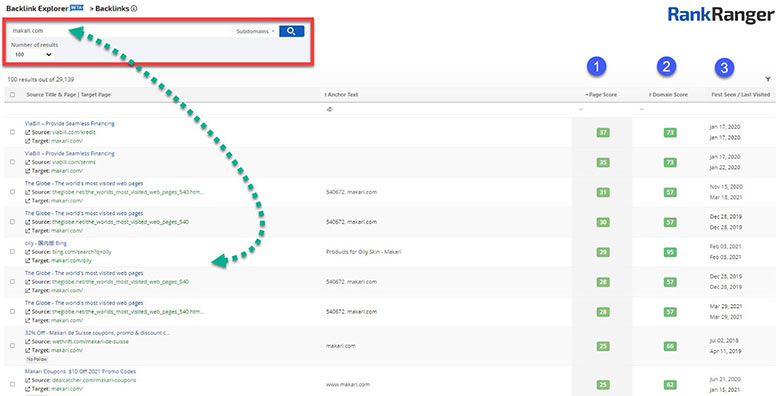Image resolution: width=780 pixels, height=396 pixels.
Task: Open the Makari Coupons $10 Off link
Action: pyautogui.click(x=80, y=371)
